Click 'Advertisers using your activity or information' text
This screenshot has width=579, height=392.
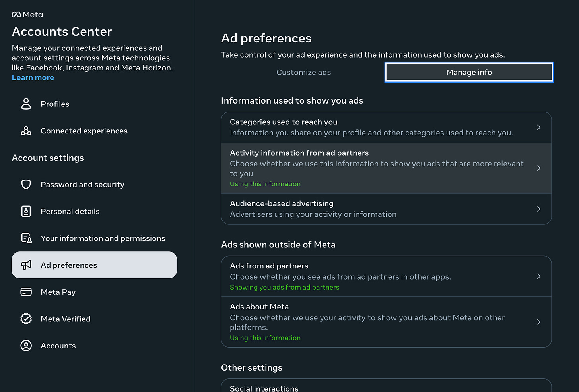[313, 214]
